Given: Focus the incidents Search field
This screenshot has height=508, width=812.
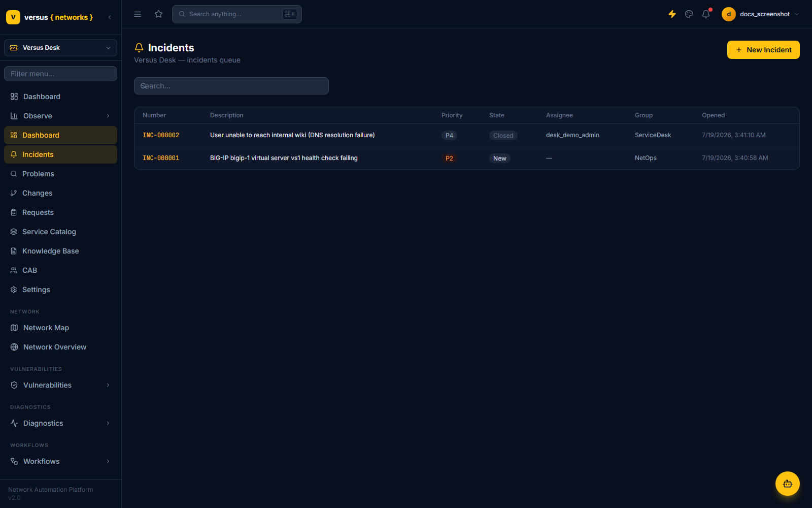Looking at the screenshot, I should [x=231, y=86].
